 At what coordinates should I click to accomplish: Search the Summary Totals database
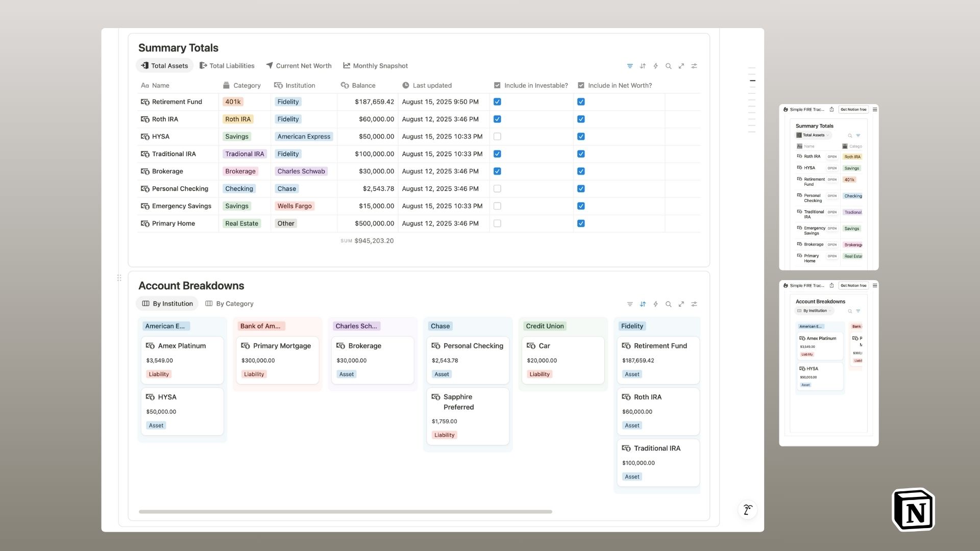coord(668,66)
